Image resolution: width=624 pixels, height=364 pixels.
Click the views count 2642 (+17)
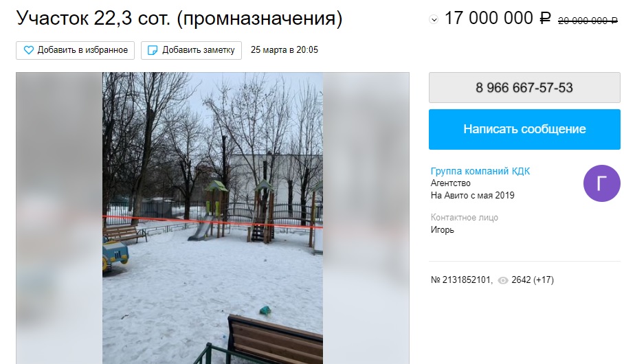click(x=533, y=280)
